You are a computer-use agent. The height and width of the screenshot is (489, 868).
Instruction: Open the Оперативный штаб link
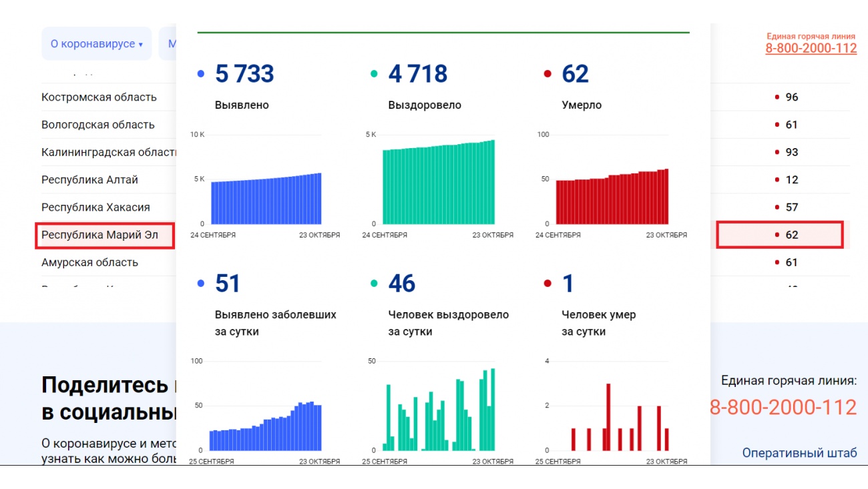(799, 453)
